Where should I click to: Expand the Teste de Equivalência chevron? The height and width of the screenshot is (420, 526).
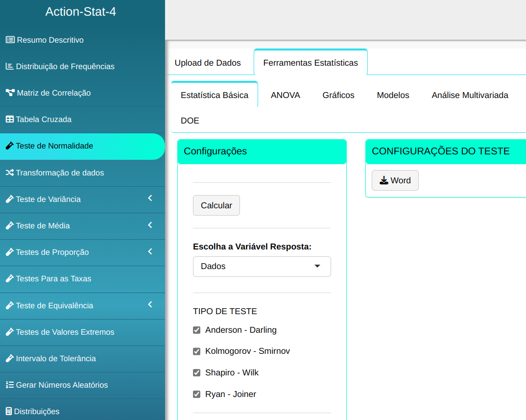click(150, 305)
